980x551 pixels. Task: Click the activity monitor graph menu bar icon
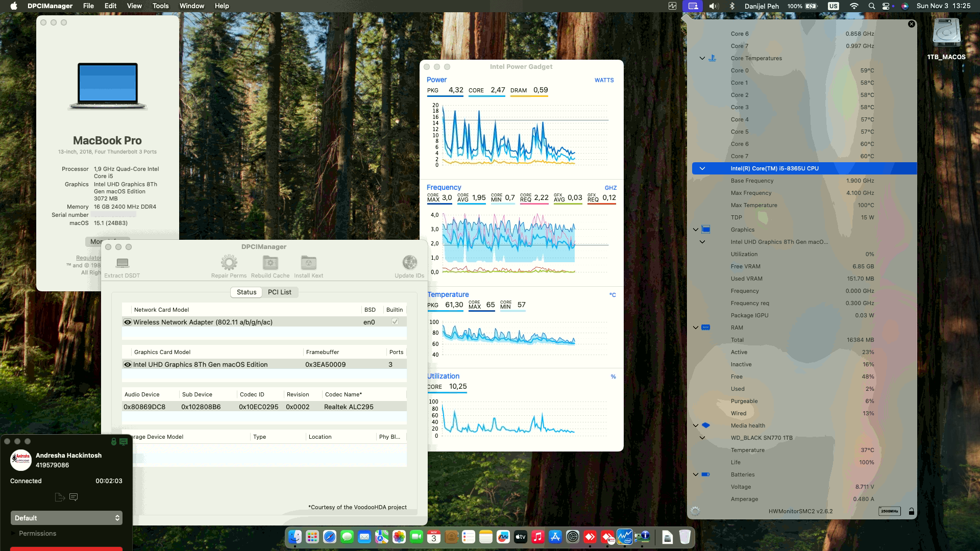(672, 6)
